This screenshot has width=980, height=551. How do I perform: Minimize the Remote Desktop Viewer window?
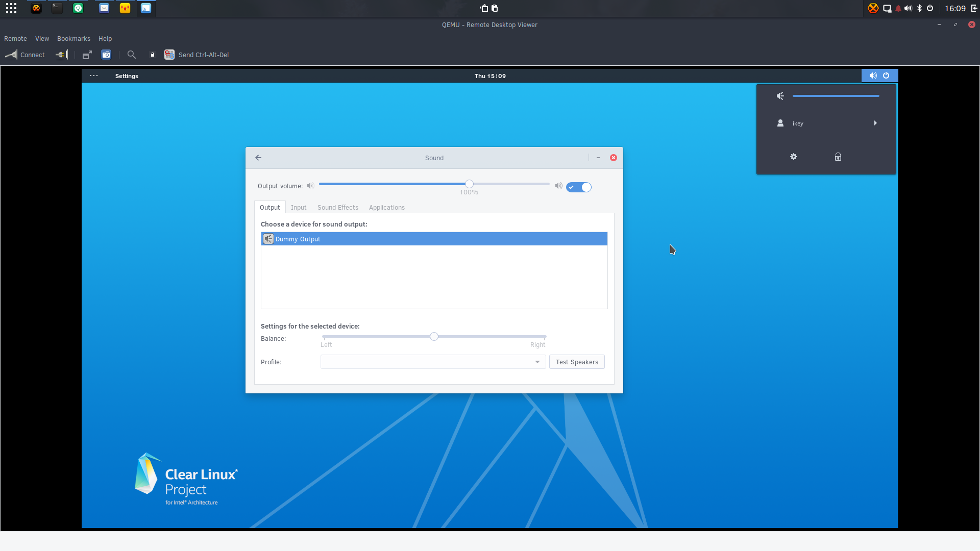(939, 24)
